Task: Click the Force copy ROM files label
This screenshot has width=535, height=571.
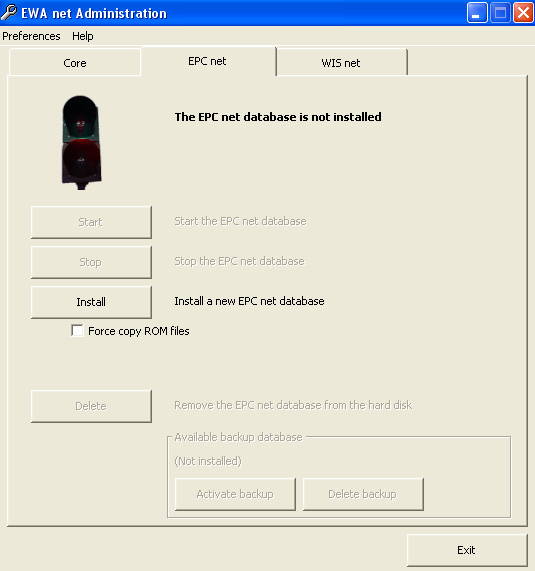Action: click(x=139, y=331)
